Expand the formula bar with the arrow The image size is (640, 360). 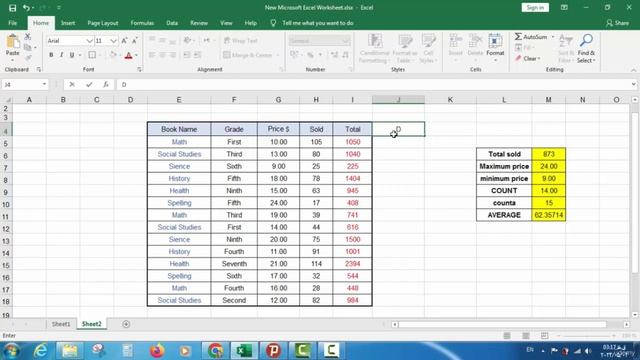point(633,84)
